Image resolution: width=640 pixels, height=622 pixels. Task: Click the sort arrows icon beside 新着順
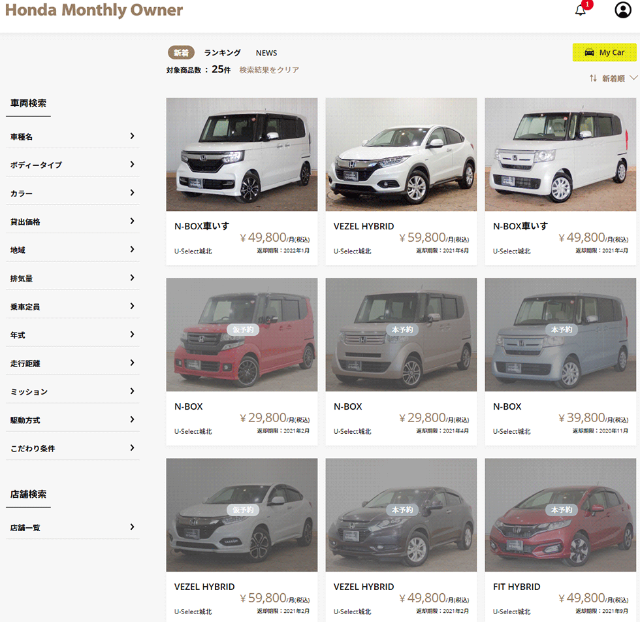(593, 78)
